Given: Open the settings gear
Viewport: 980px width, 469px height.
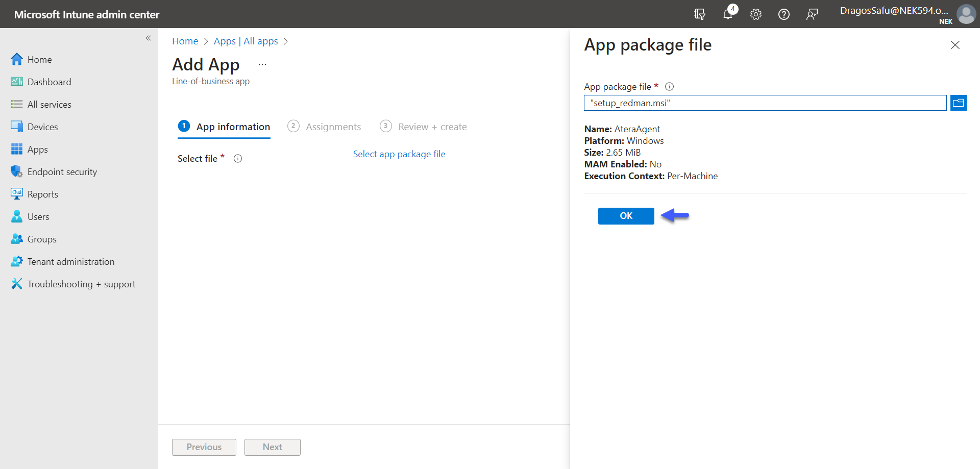Looking at the screenshot, I should pyautogui.click(x=756, y=14).
